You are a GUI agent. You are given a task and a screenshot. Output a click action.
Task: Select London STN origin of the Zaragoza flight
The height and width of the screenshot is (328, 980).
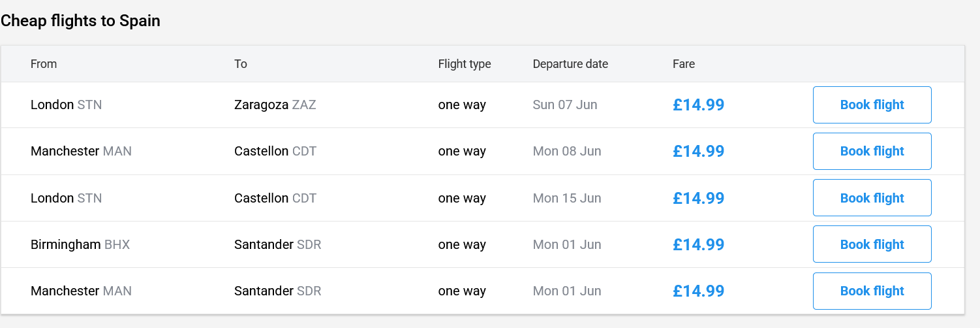tap(66, 105)
